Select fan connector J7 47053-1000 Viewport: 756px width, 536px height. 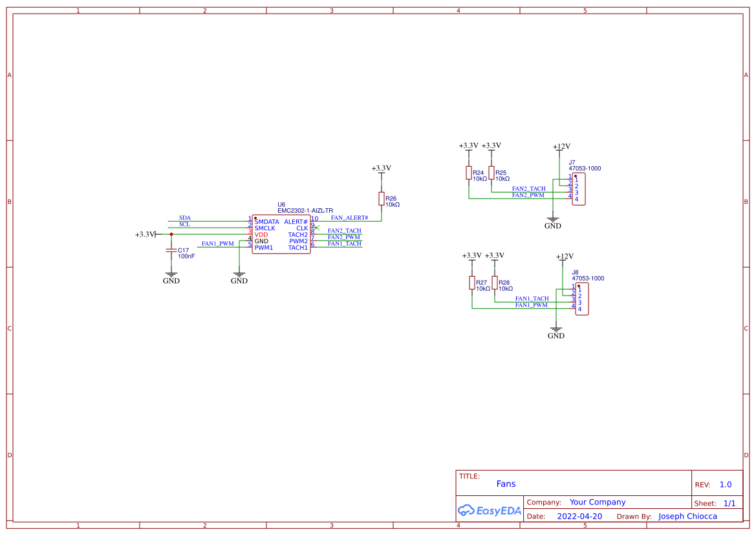(580, 188)
